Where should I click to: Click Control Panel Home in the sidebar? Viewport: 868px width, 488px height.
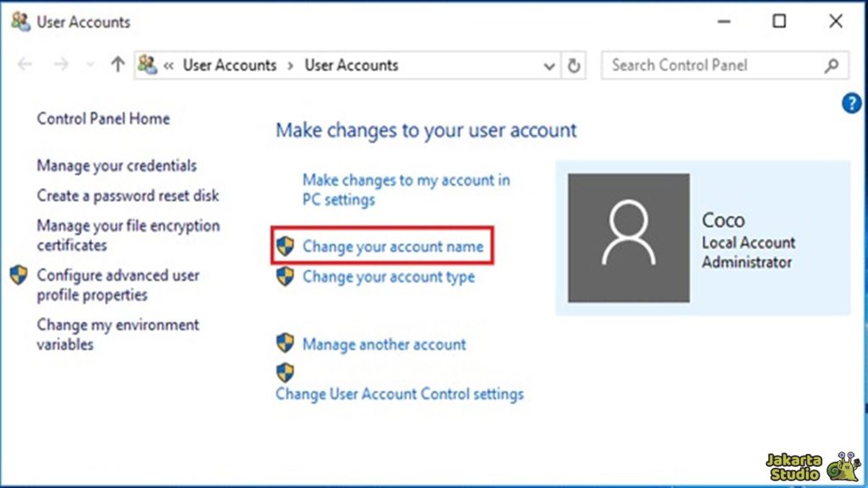pyautogui.click(x=103, y=119)
